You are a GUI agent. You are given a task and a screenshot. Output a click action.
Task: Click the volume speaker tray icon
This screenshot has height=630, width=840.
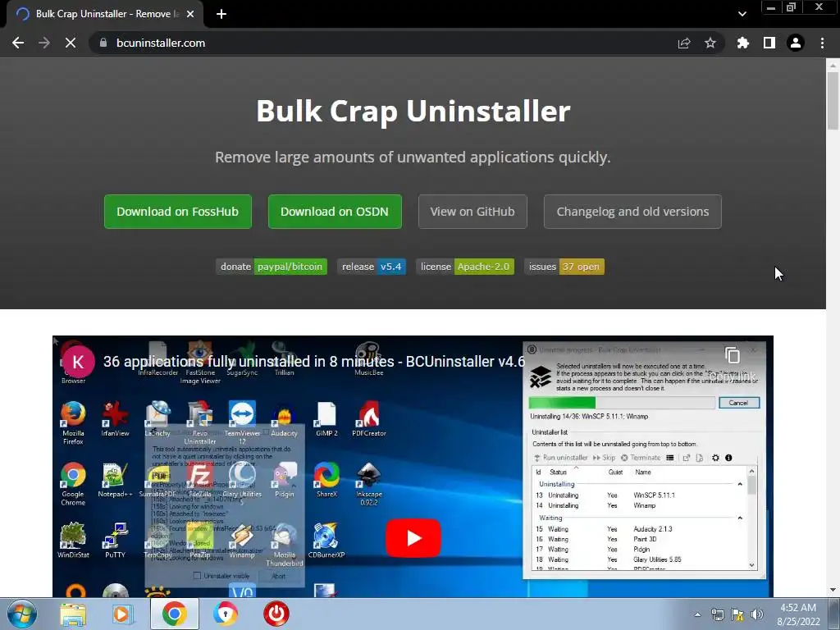(x=756, y=614)
